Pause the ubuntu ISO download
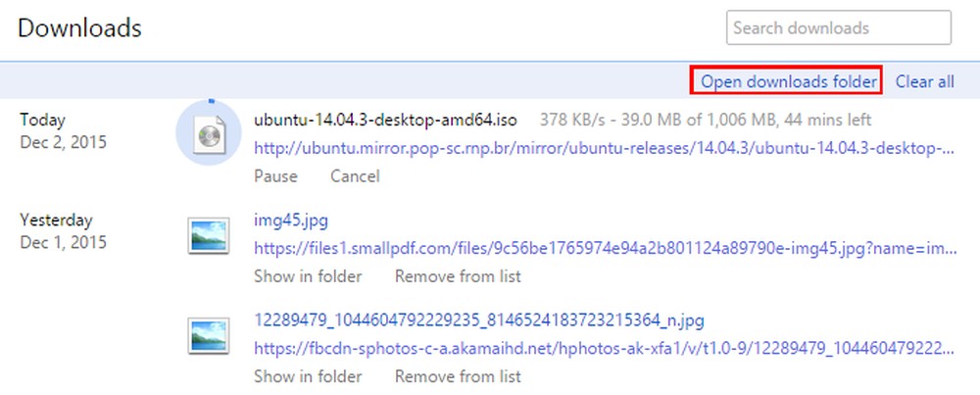Image resolution: width=980 pixels, height=395 pixels. [x=275, y=176]
